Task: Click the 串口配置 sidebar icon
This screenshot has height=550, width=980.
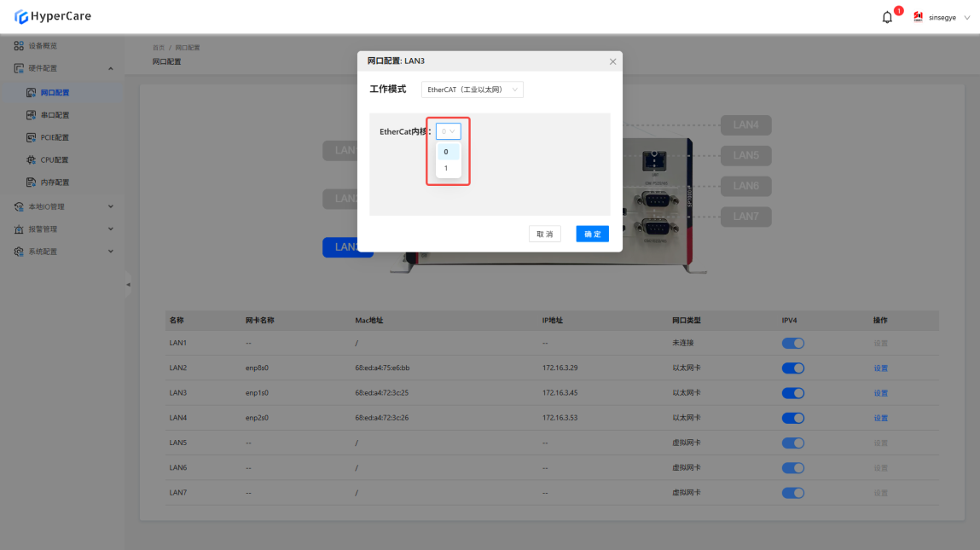Action: [32, 115]
